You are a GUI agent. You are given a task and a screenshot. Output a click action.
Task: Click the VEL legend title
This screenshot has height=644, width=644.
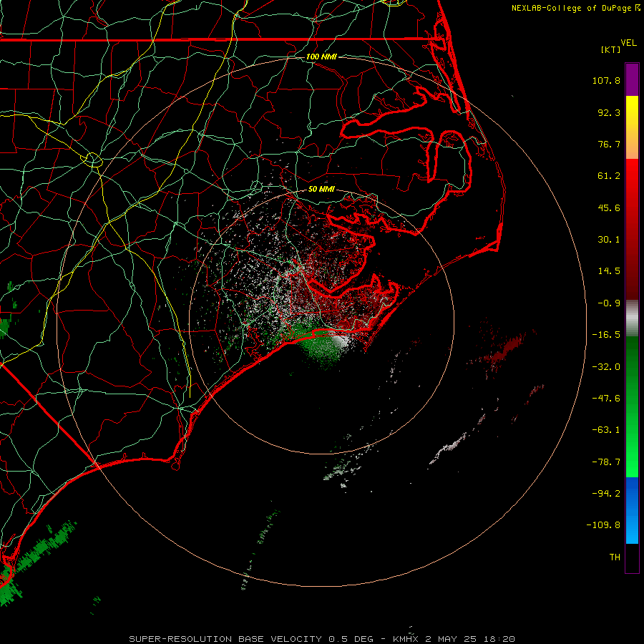[628, 43]
